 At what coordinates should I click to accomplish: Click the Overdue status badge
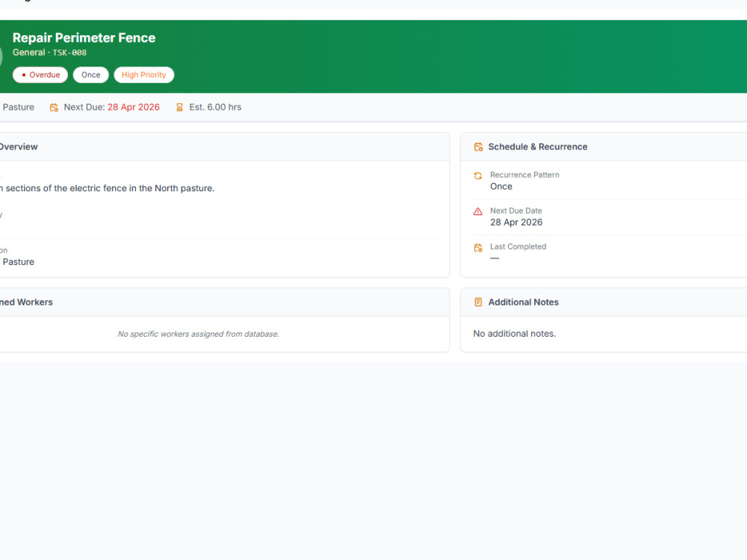click(40, 75)
